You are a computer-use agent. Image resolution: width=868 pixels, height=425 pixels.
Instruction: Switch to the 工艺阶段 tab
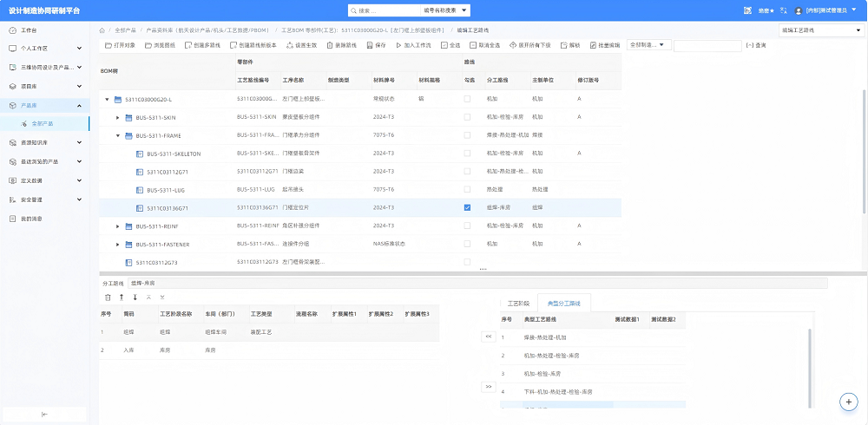[519, 304]
